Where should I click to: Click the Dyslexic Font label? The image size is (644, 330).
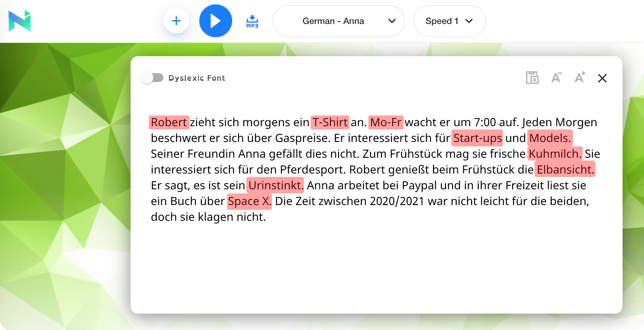(x=197, y=78)
